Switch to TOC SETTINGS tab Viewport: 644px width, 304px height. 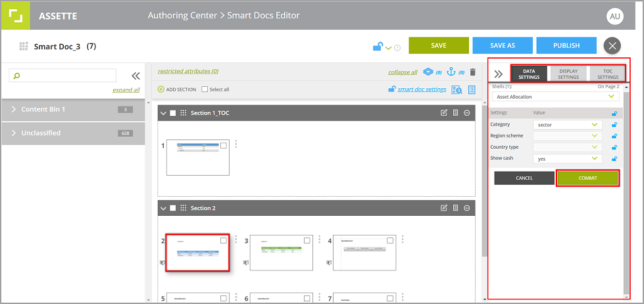point(608,74)
